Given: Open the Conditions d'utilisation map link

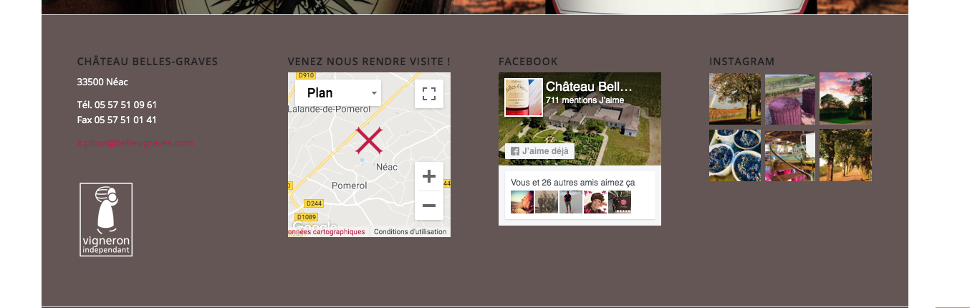Looking at the screenshot, I should 410,231.
